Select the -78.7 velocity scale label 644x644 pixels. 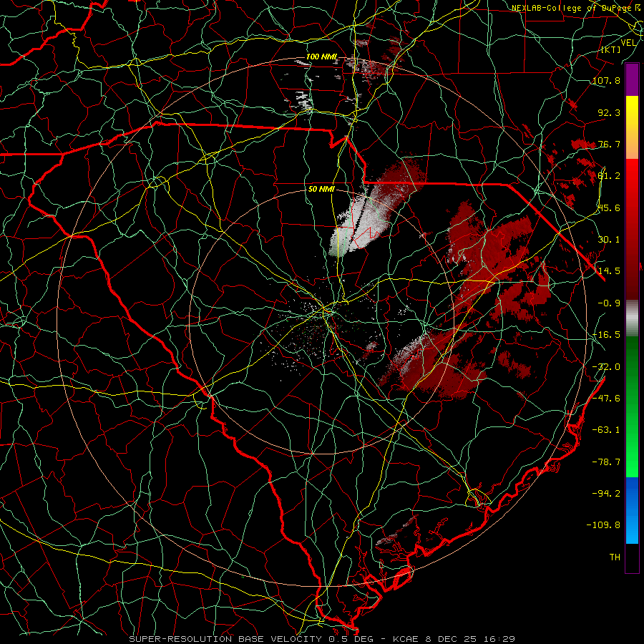(606, 462)
